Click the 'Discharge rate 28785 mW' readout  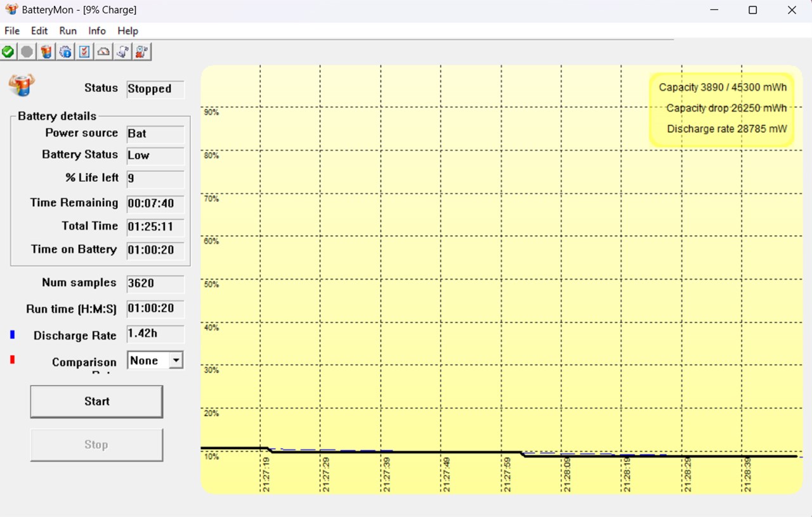727,129
